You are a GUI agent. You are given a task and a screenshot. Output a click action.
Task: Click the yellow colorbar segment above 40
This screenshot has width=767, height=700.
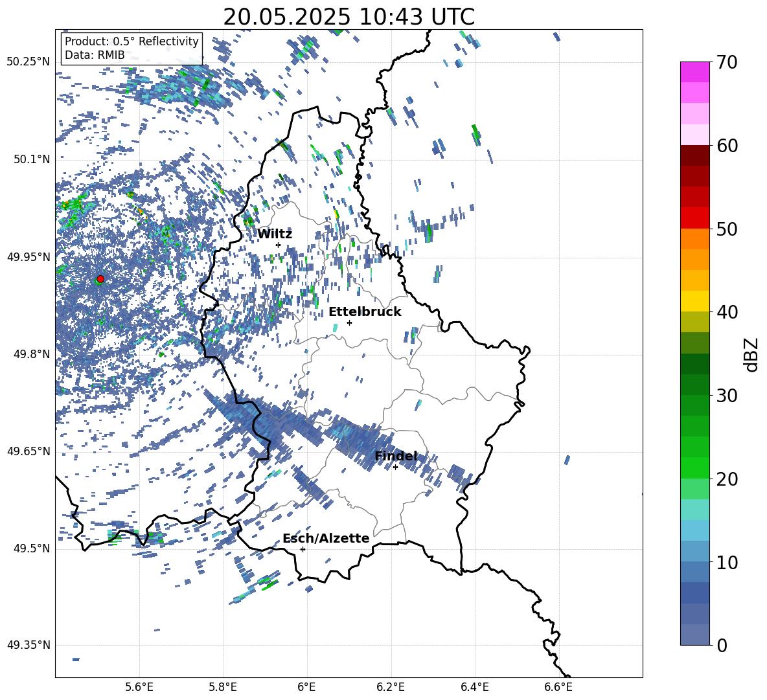[694, 300]
